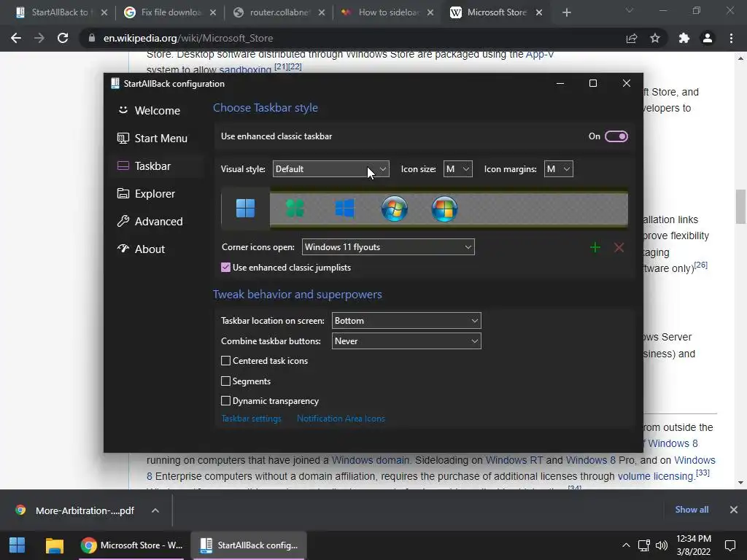Image resolution: width=747 pixels, height=560 pixels.
Task: Click the StartAllBack config taskbar button
Action: tap(249, 545)
